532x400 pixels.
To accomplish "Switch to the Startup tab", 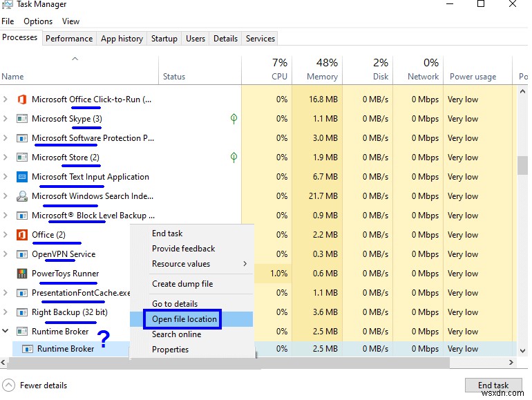I will coord(164,39).
